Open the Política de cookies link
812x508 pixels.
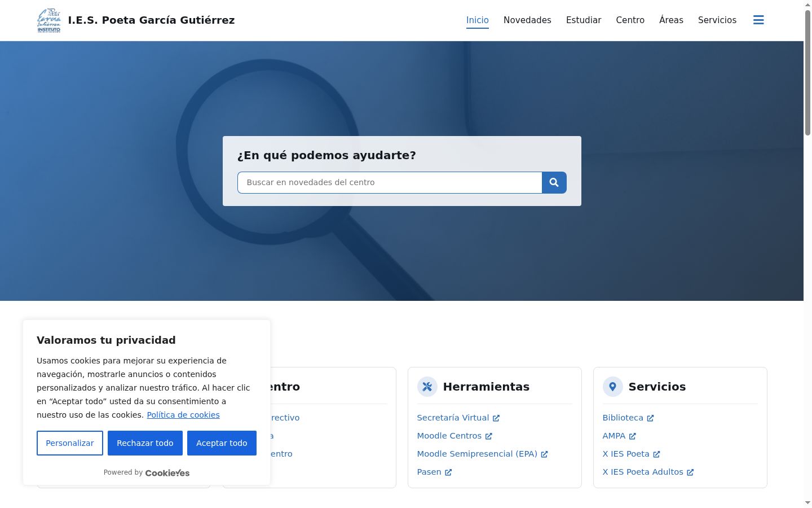[x=183, y=415]
